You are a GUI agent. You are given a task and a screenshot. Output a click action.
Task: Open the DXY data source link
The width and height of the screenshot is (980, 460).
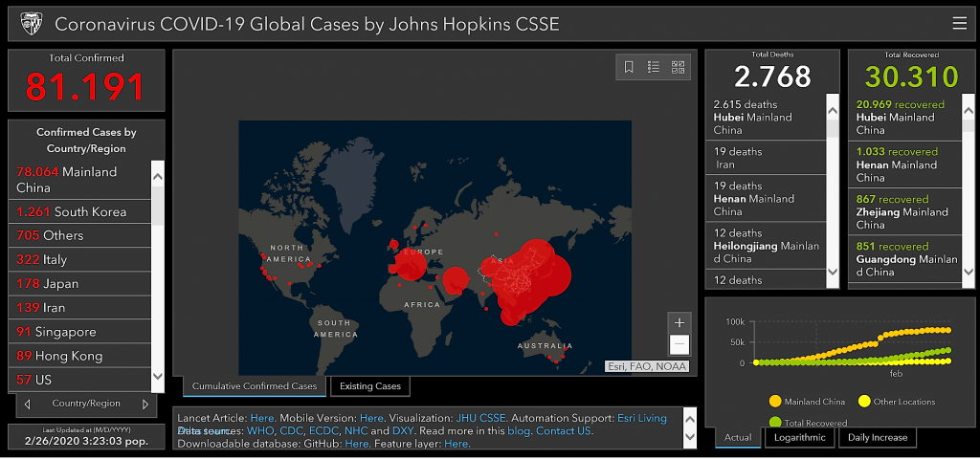click(x=403, y=431)
